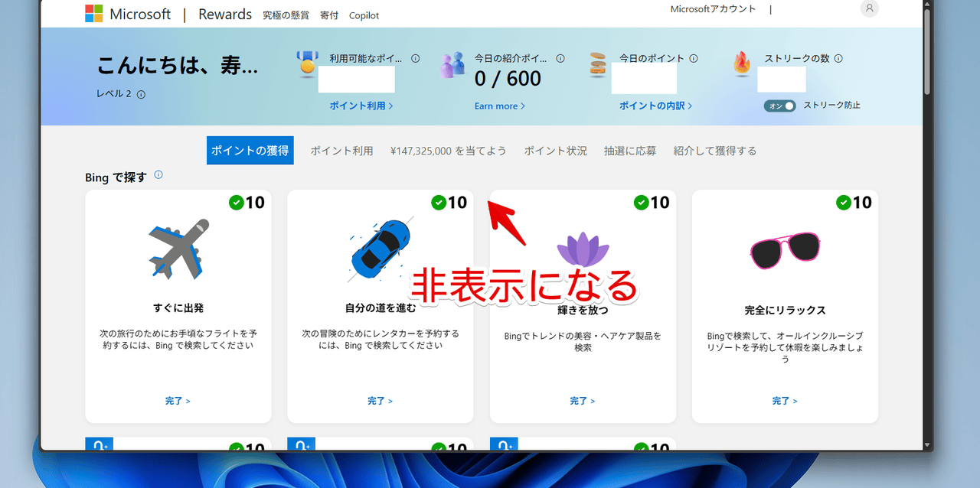
Task: Click the two-people icon beside 今日の紹介ポイント
Action: [x=451, y=65]
